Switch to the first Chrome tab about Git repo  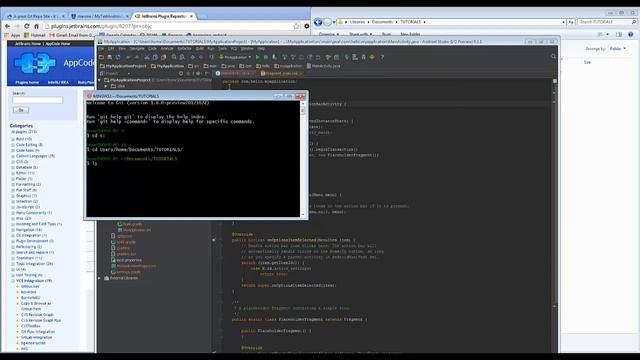coord(35,16)
